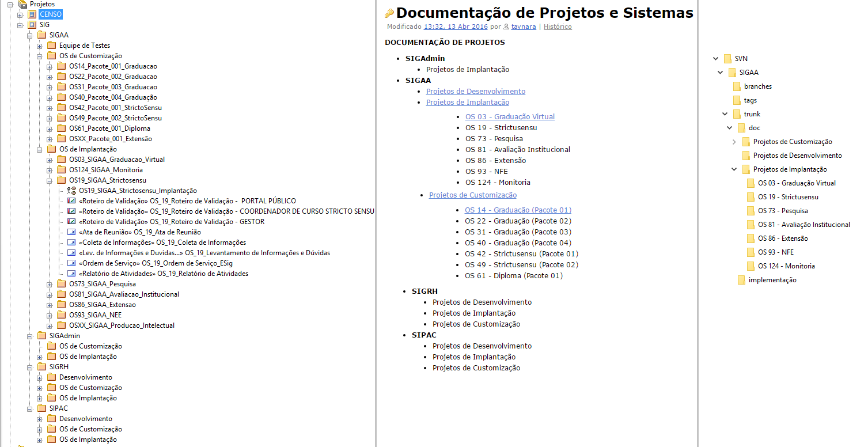Viewport: 868px width, 447px height.
Task: Select OS 73 - Pesquisa in SVN tree
Action: click(x=783, y=211)
